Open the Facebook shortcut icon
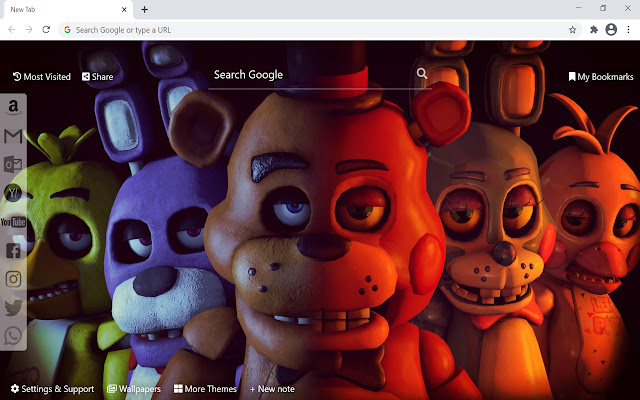Image resolution: width=640 pixels, height=400 pixels. (13, 250)
